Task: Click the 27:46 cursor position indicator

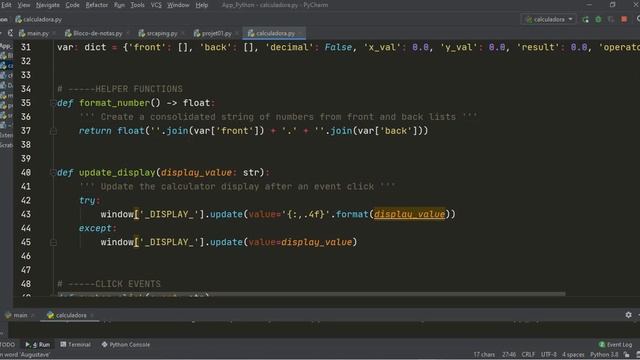Action: 509,355
